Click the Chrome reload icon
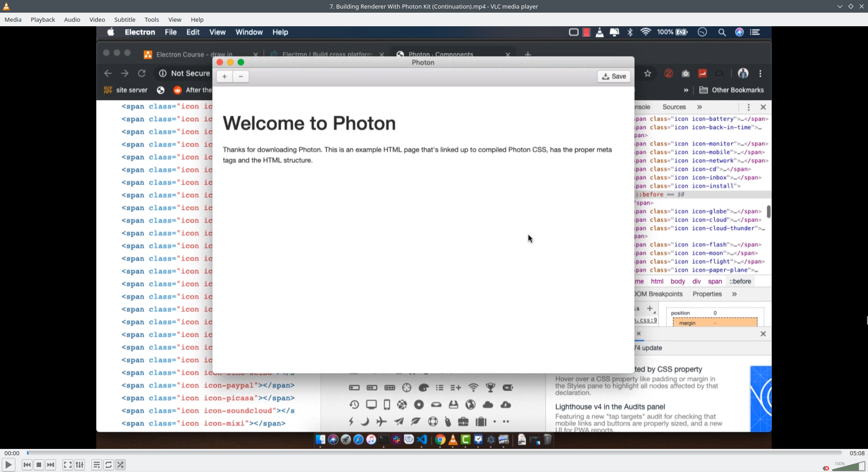This screenshot has width=868, height=472. coord(142,73)
